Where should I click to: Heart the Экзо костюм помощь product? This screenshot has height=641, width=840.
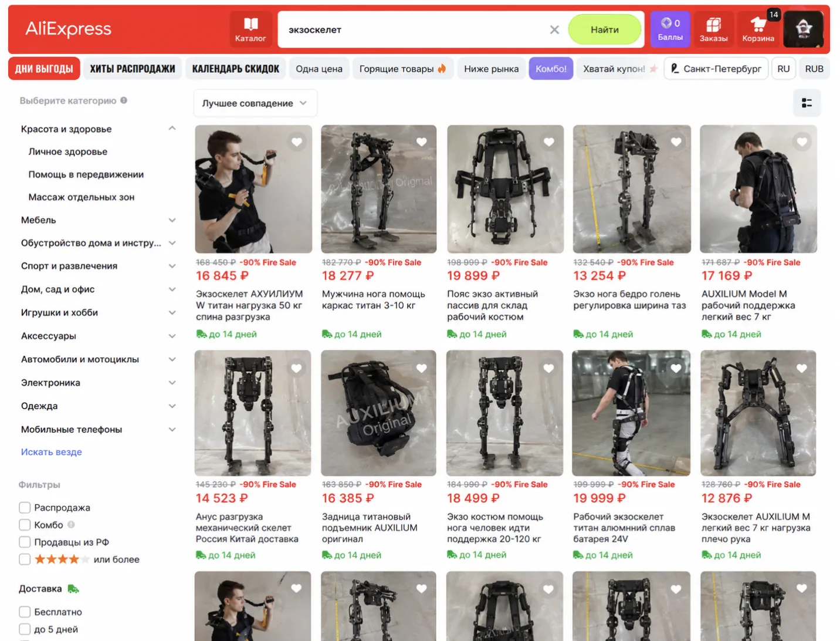click(x=549, y=369)
